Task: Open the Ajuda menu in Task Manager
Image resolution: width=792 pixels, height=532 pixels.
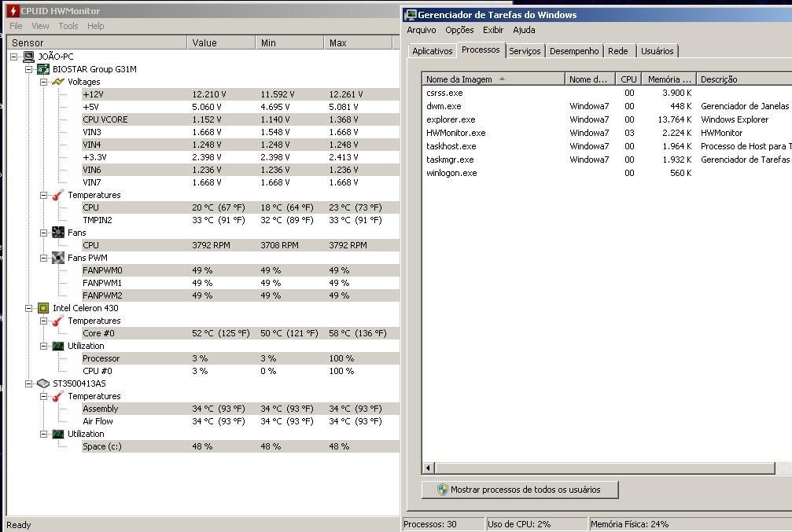Action: click(x=525, y=30)
